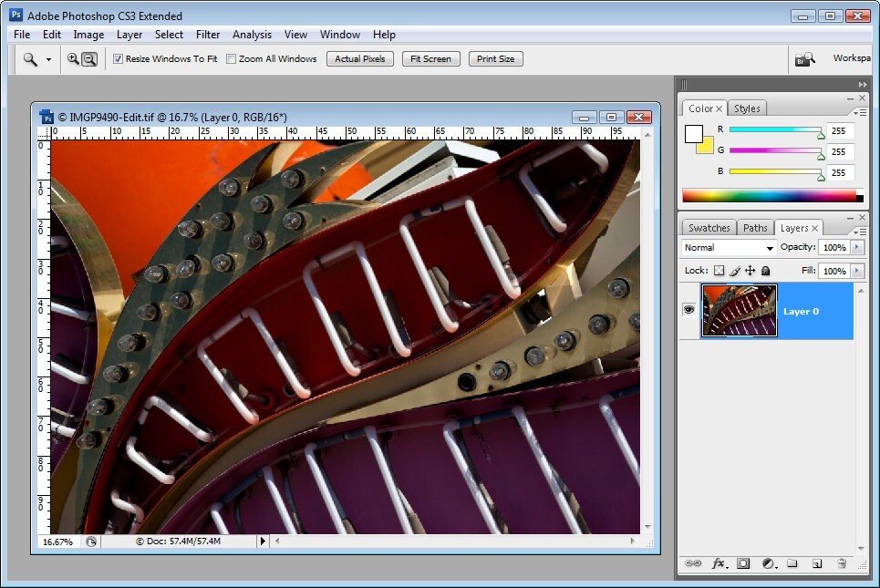Click the Add layer mask icon
Image resolution: width=880 pixels, height=588 pixels.
743,563
